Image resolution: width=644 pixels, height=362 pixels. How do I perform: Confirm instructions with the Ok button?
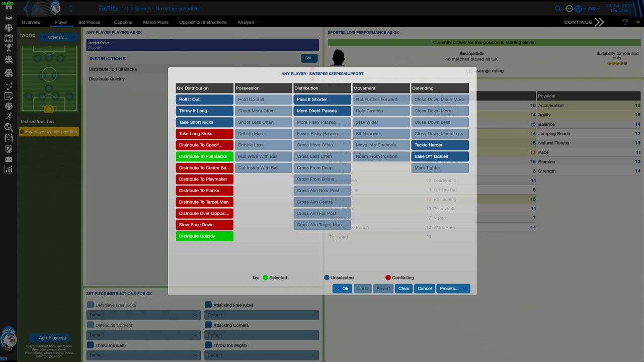[x=342, y=289]
